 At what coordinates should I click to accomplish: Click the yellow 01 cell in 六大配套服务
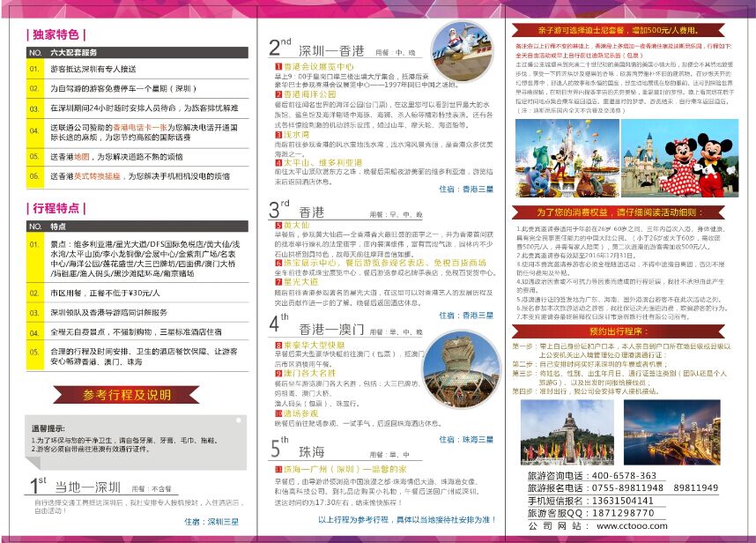click(x=34, y=68)
